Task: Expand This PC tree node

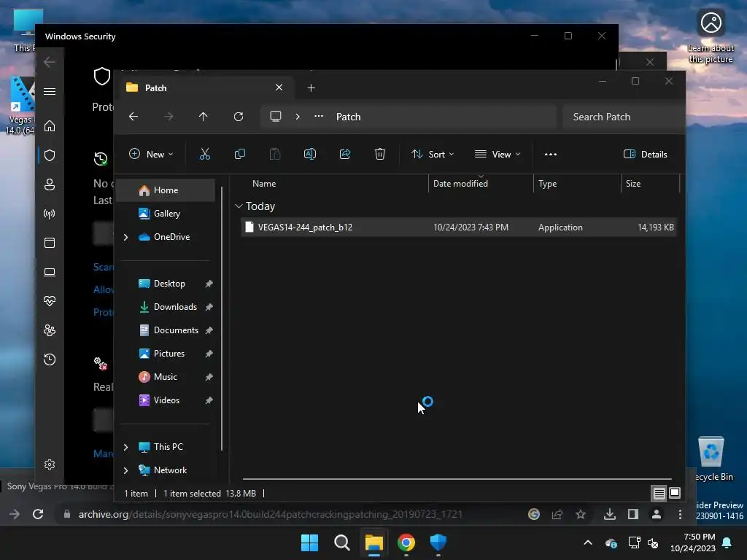Action: pos(125,447)
